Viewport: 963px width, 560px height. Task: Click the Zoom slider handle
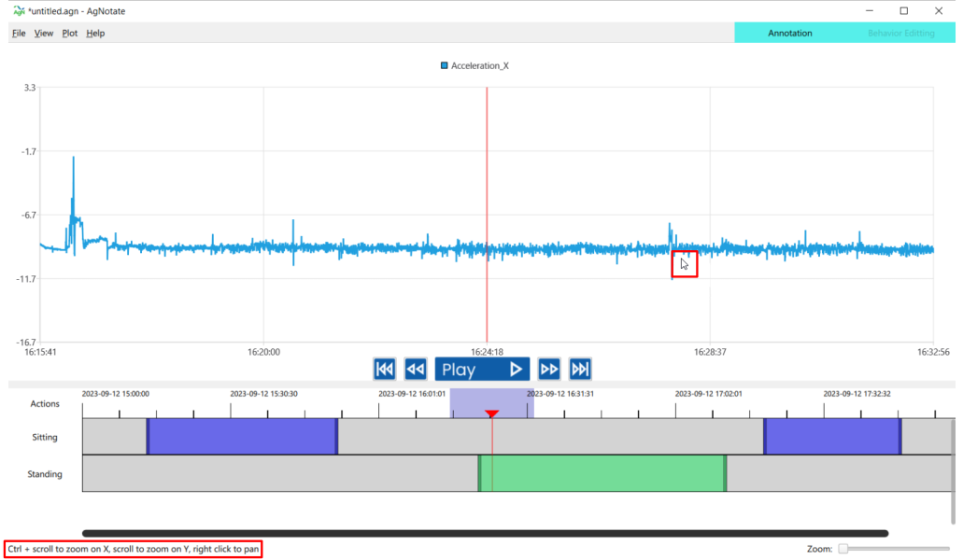click(843, 549)
